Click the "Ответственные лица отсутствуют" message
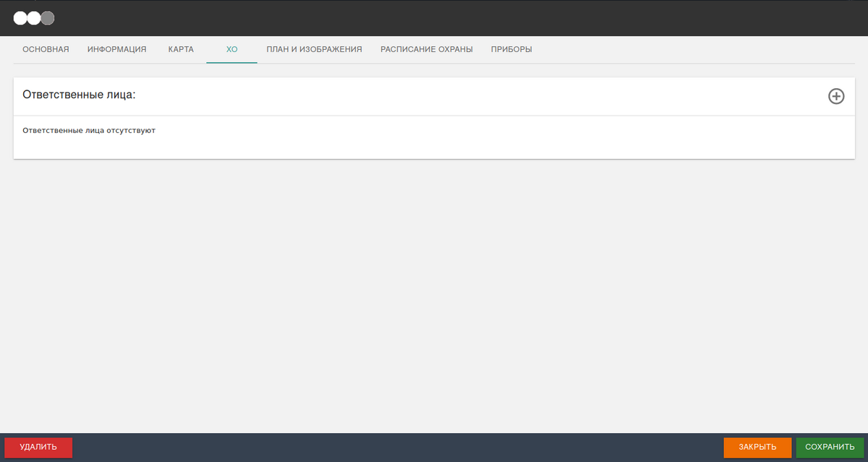Viewport: 868px width, 462px height. point(89,131)
